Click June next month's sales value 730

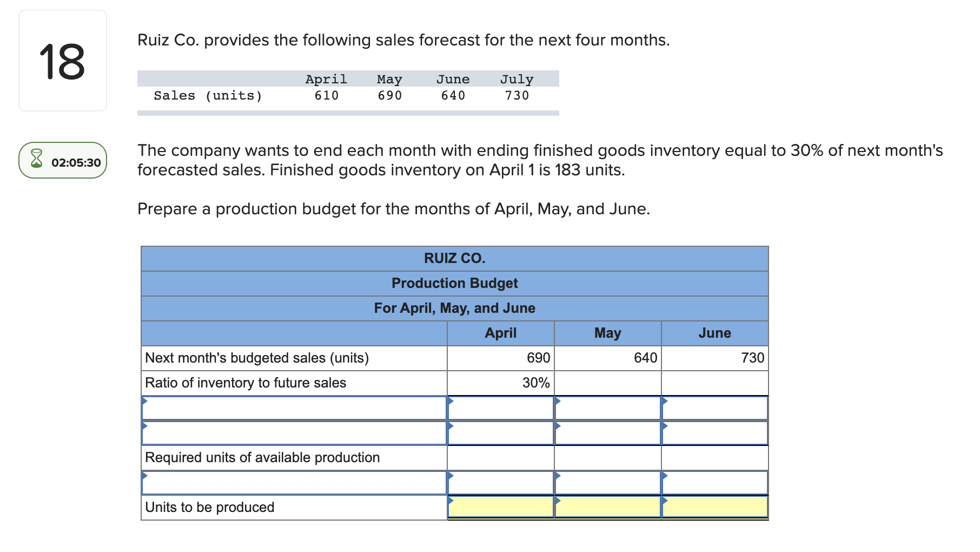(715, 358)
